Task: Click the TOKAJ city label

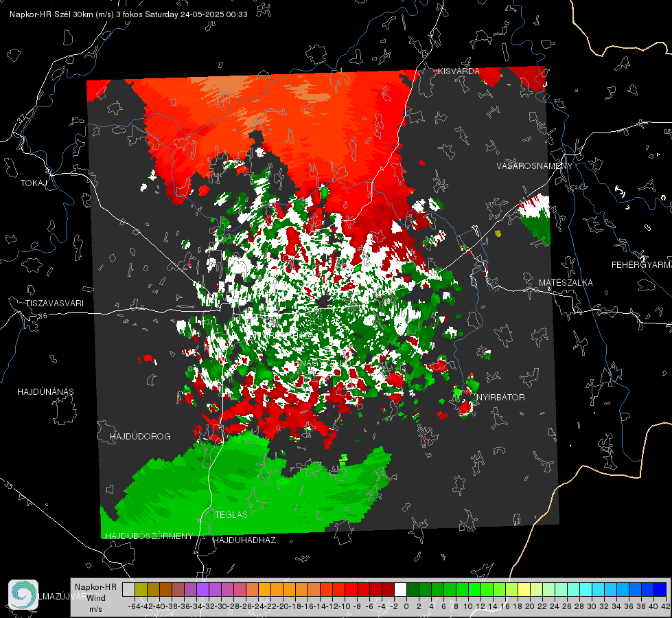Action: coord(34,183)
